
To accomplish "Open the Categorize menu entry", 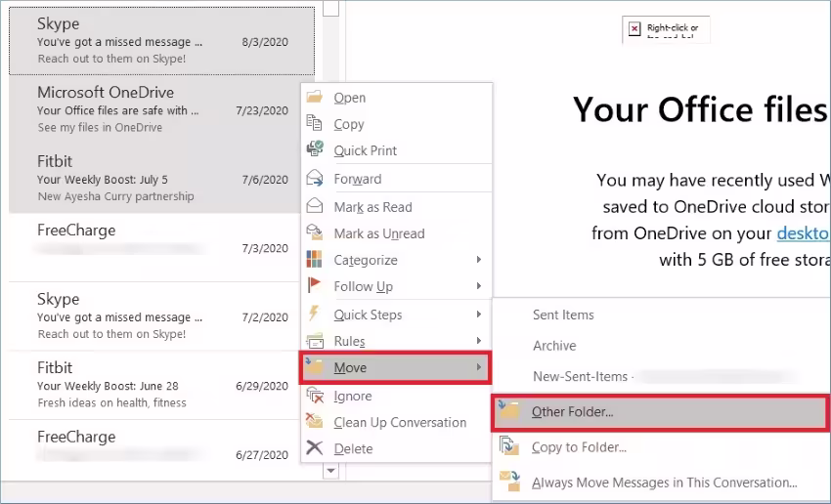I will 396,260.
